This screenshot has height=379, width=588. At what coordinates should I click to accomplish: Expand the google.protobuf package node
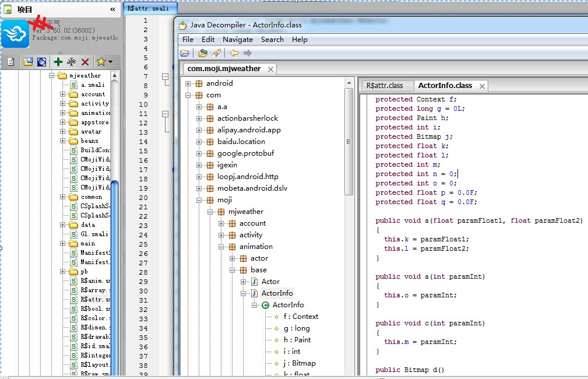coord(199,153)
